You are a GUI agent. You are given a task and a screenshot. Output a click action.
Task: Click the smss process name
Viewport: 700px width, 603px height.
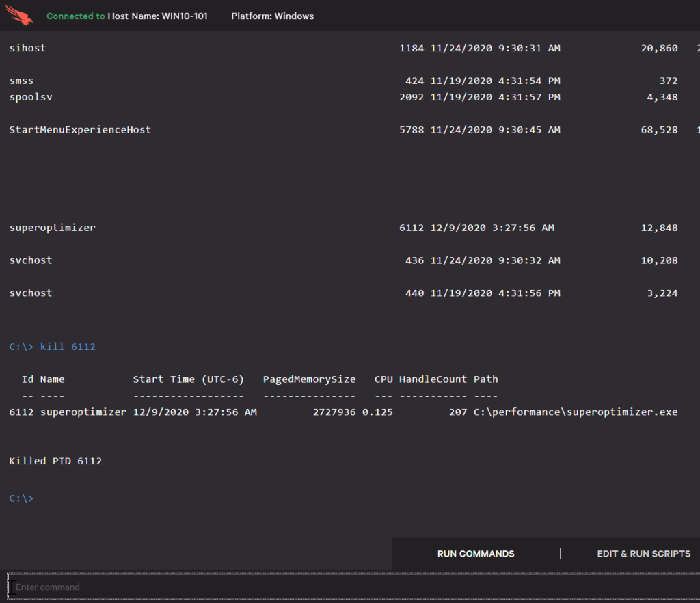[x=21, y=81]
